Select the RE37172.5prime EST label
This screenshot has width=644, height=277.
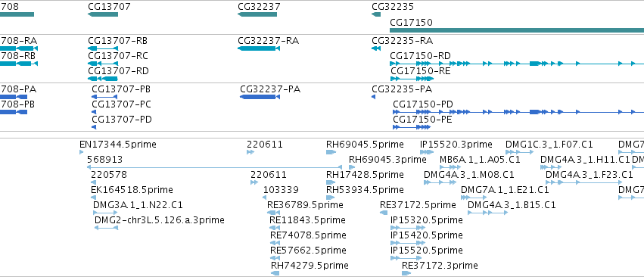(x=418, y=205)
